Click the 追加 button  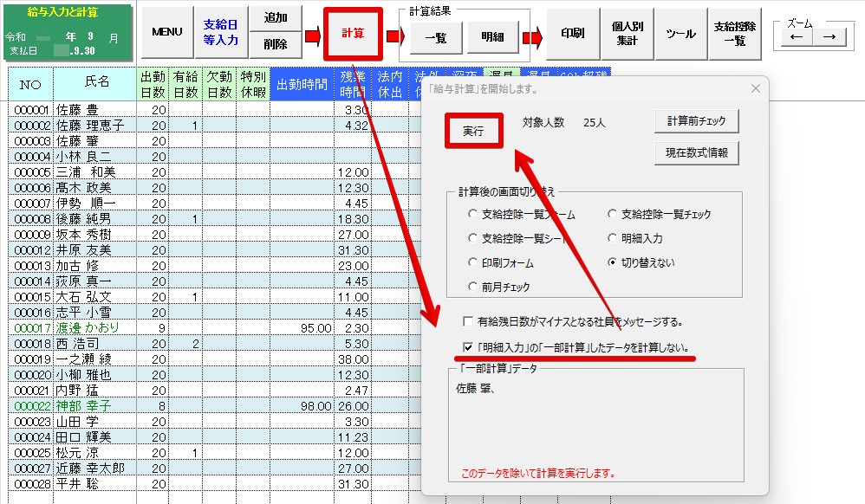click(x=275, y=18)
